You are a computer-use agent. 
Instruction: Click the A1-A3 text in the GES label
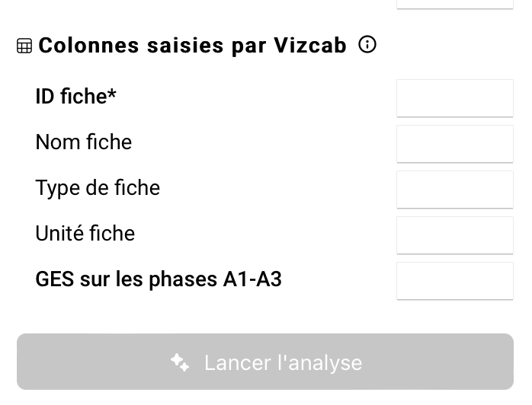(x=252, y=279)
